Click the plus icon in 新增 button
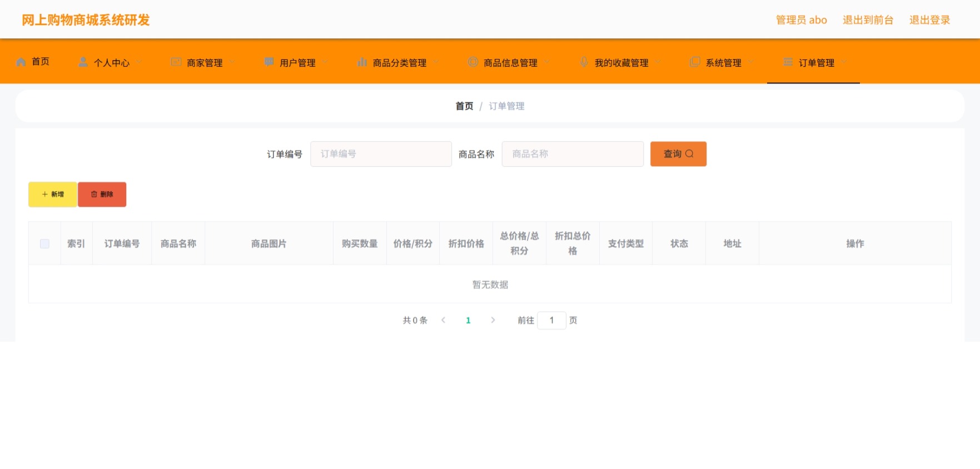Viewport: 980px width, 469px height. point(45,194)
